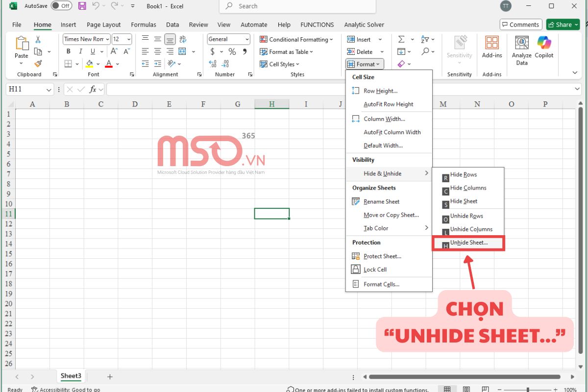Screen dimensions: 588x392
Task: Click the Paste clipboard icon
Action: point(22,44)
